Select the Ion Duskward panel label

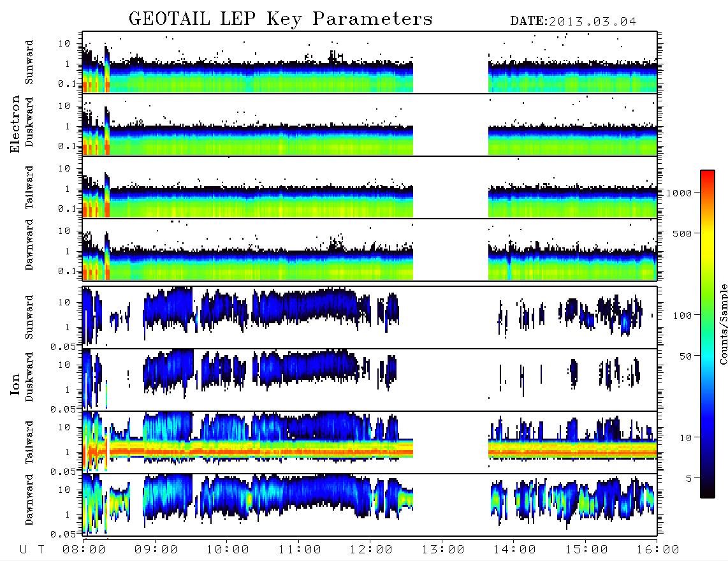point(29,377)
